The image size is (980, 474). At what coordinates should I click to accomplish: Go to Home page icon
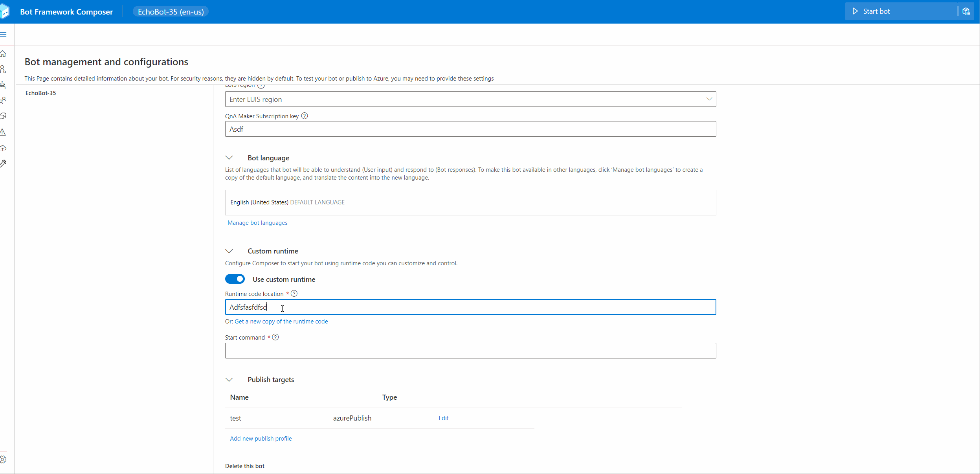click(3, 54)
